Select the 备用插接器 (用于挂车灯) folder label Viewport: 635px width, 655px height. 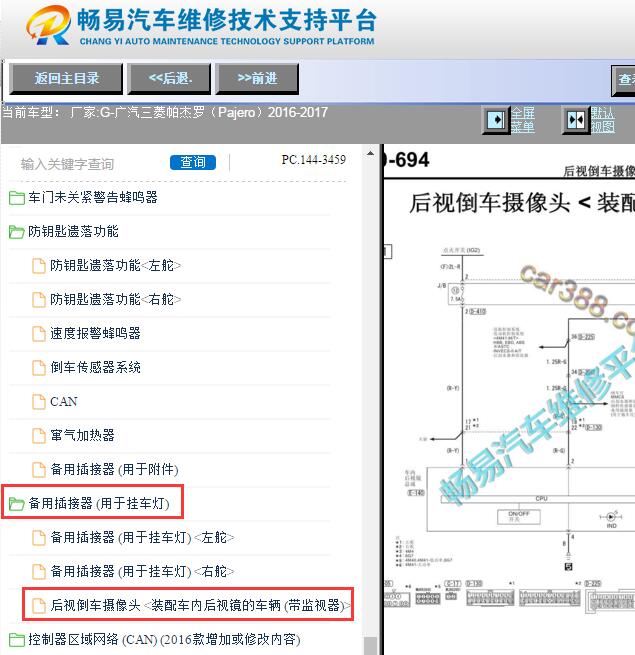pos(99,503)
